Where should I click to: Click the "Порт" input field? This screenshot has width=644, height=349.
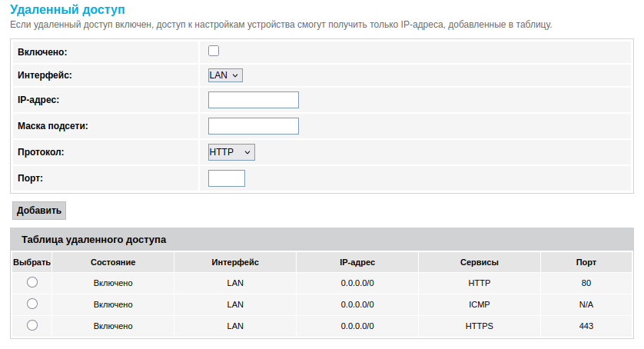227,178
